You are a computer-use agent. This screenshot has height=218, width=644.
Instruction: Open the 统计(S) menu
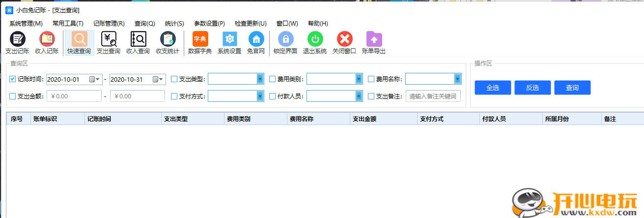coord(174,24)
